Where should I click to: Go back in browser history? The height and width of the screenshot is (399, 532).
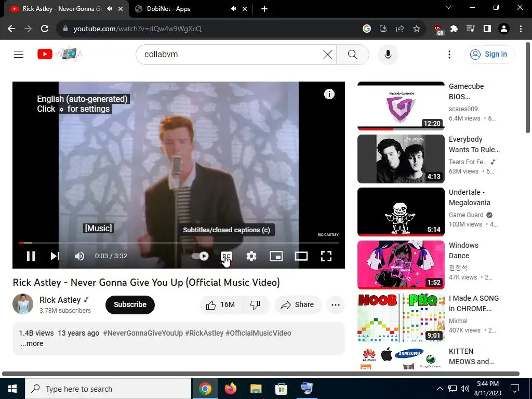click(11, 29)
